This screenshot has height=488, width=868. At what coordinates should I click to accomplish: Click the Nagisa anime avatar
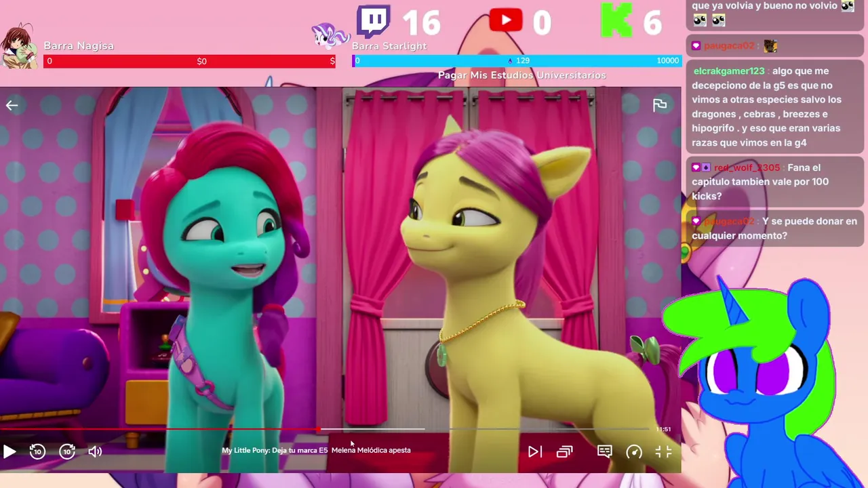(x=20, y=45)
